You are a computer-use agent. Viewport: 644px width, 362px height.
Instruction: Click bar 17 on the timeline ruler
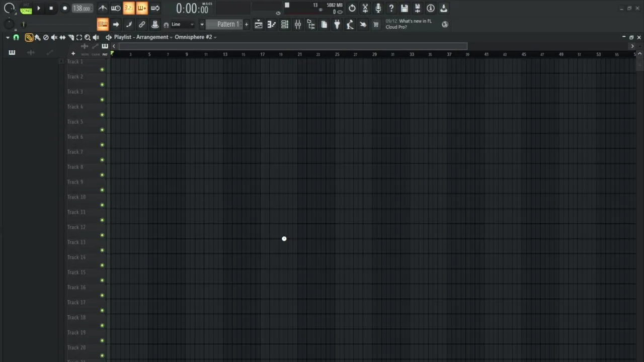click(262, 54)
